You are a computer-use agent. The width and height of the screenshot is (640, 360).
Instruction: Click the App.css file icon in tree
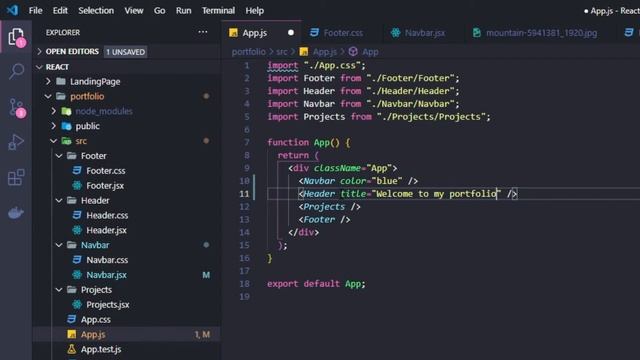coord(71,319)
